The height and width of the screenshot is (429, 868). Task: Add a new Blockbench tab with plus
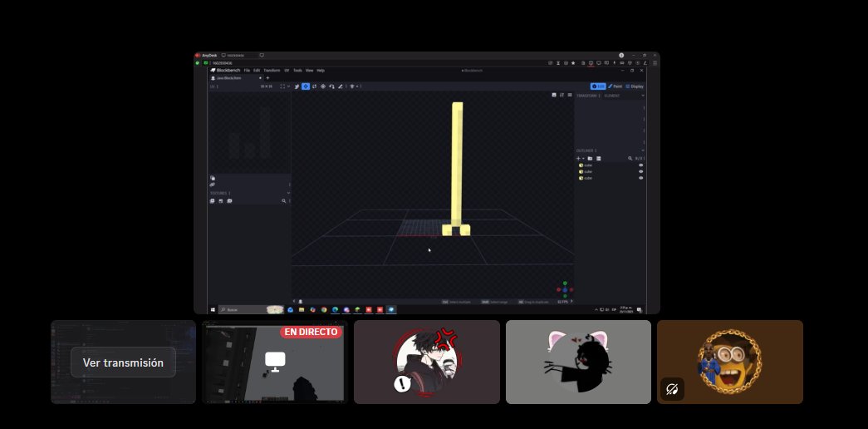(x=268, y=78)
